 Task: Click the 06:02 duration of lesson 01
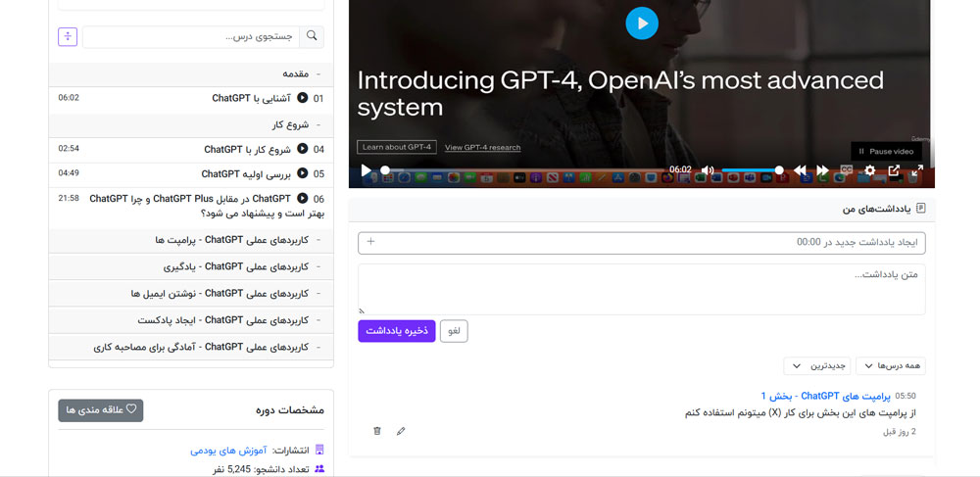tap(69, 98)
